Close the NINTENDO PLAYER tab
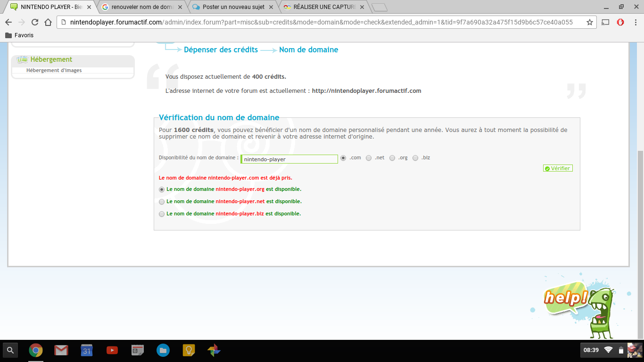 pyautogui.click(x=89, y=7)
